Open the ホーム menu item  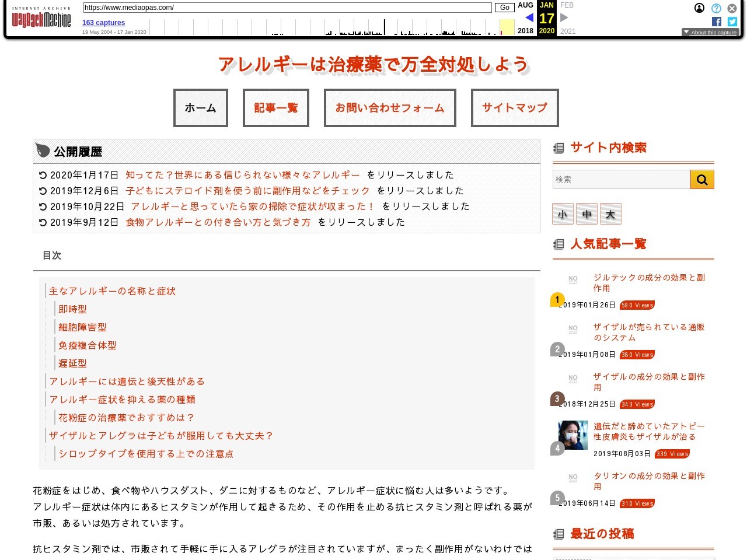[200, 108]
